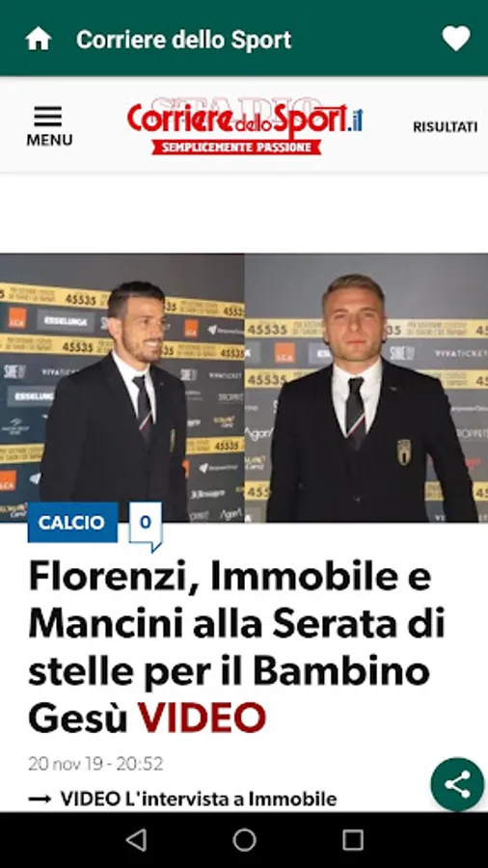Open the VIDEO L'intervista a Immobile link

tap(198, 799)
